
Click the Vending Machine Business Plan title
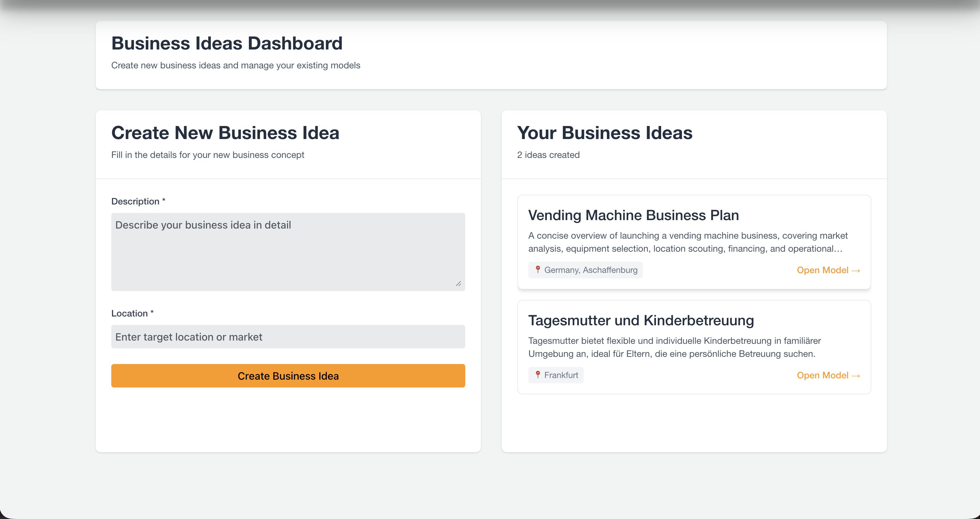coord(633,215)
